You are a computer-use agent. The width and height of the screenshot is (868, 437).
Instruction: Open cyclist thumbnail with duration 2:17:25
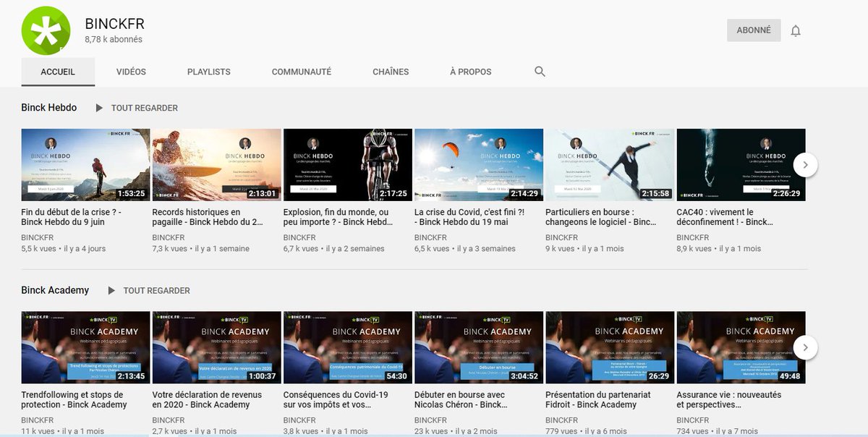[348, 165]
